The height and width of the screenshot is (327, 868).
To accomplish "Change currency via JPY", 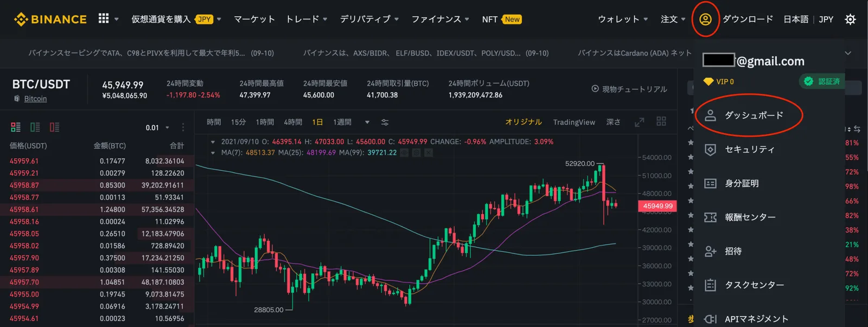I will pos(826,19).
